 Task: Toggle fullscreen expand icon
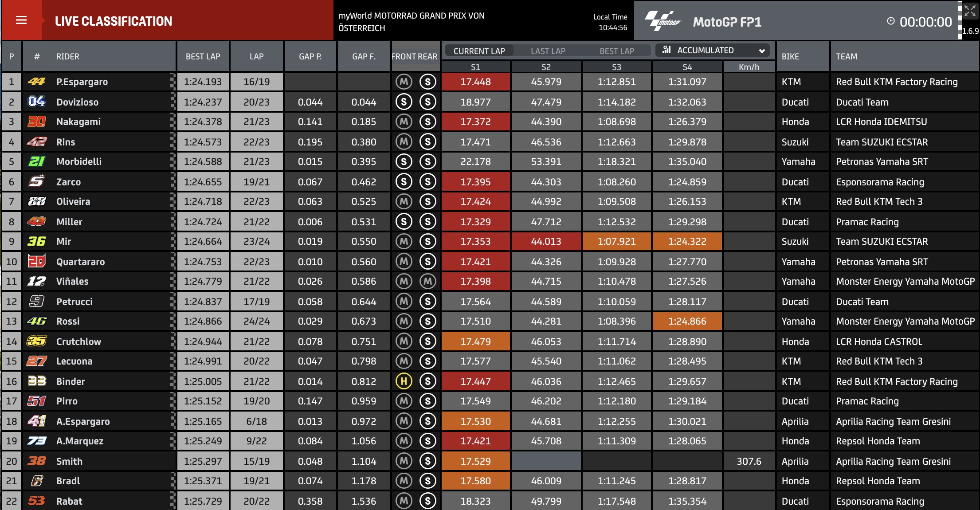[970, 11]
